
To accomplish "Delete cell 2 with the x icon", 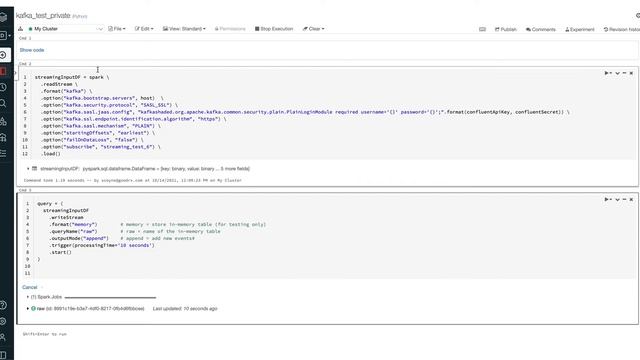I will [631, 73].
